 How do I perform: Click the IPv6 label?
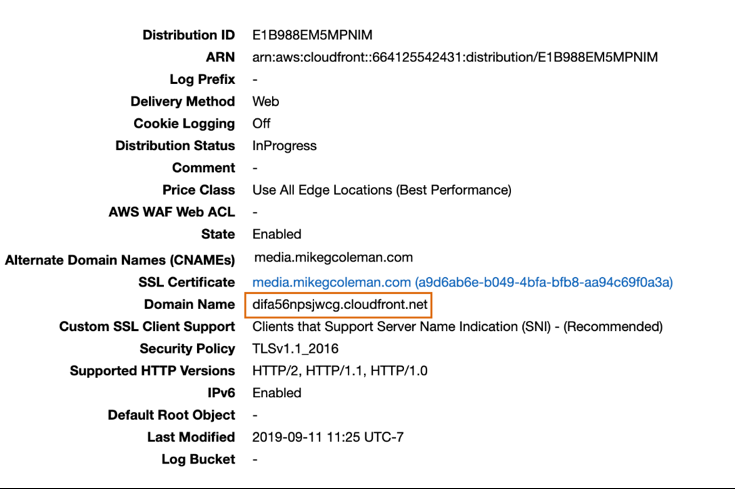221,393
